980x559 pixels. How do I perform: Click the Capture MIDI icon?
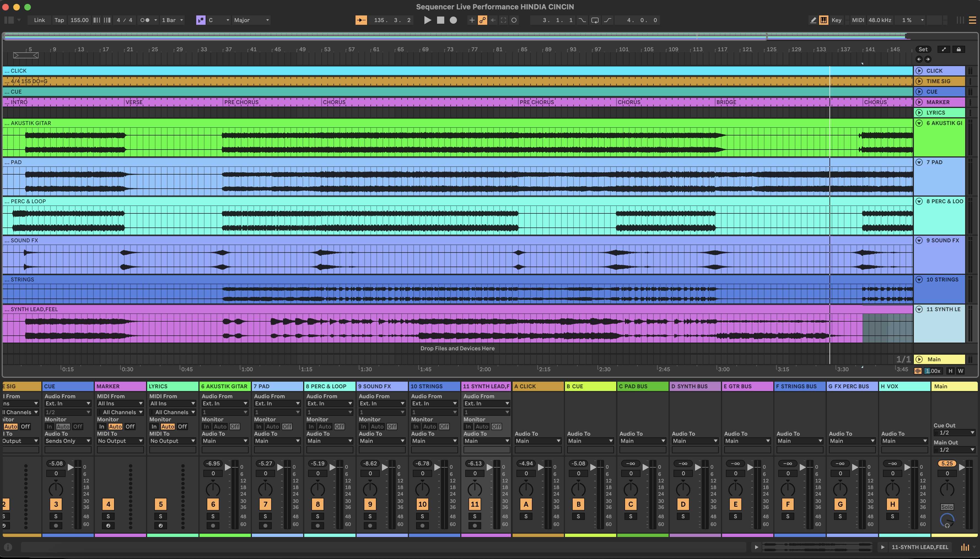point(503,20)
